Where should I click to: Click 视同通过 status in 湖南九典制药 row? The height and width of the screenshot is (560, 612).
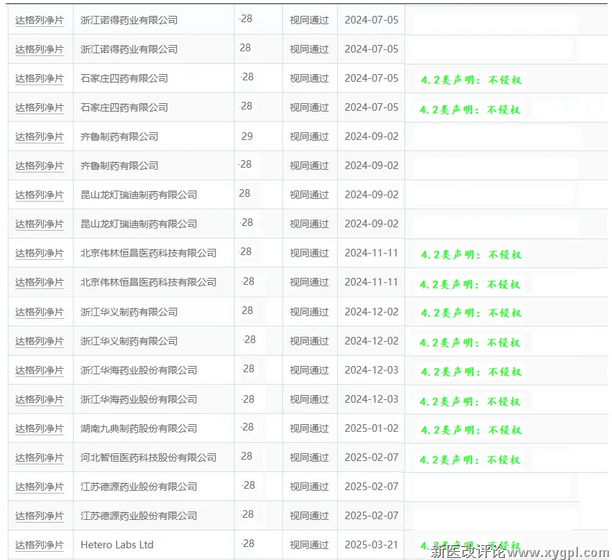pyautogui.click(x=309, y=428)
